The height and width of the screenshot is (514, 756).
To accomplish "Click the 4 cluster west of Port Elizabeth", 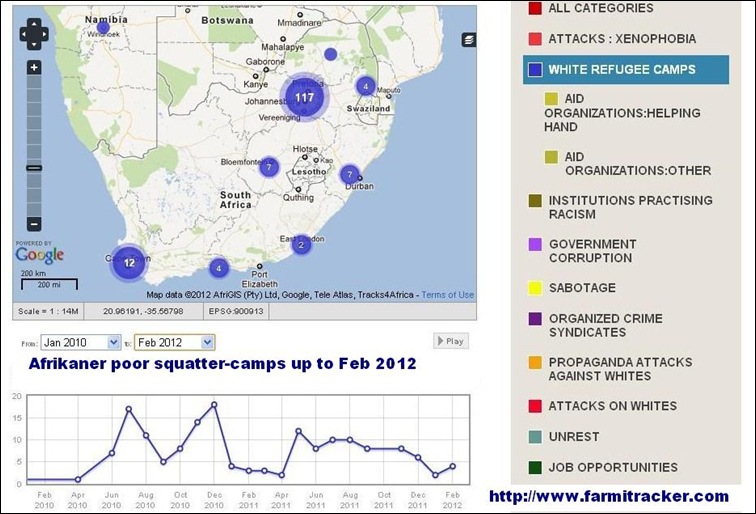I will pyautogui.click(x=219, y=268).
